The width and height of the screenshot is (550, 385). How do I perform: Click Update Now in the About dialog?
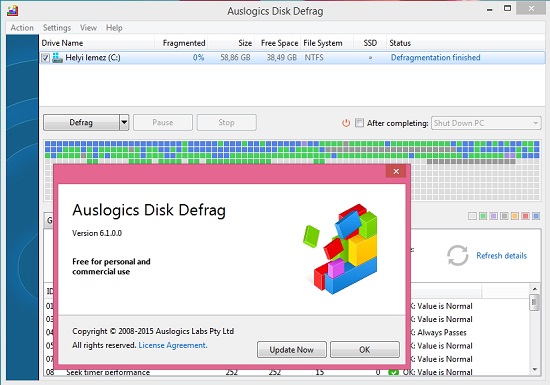pos(291,350)
